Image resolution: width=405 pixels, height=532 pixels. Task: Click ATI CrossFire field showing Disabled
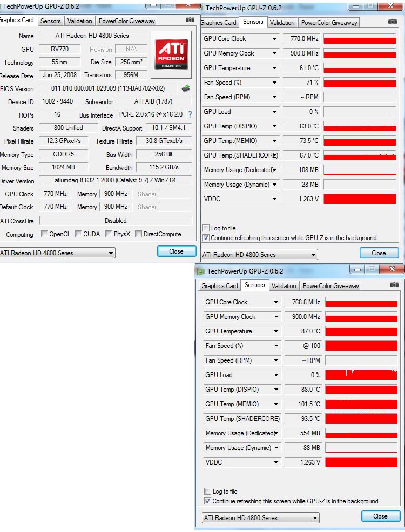116,221
